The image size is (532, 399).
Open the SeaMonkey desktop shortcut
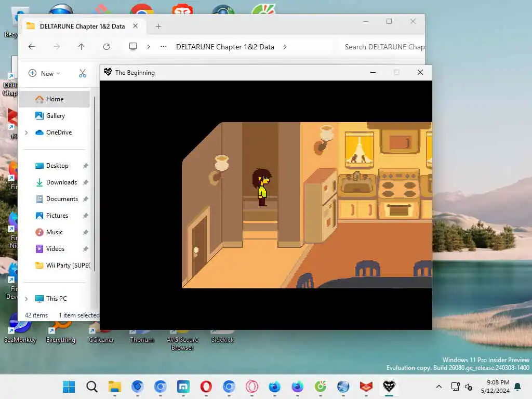20,328
